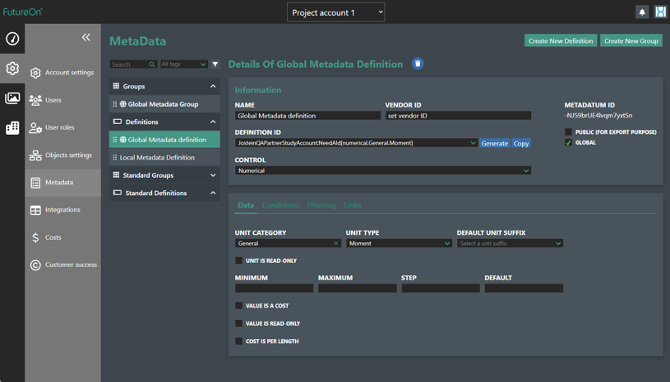Switch to the Filtering tab
This screenshot has width=670, height=382.
tap(321, 205)
